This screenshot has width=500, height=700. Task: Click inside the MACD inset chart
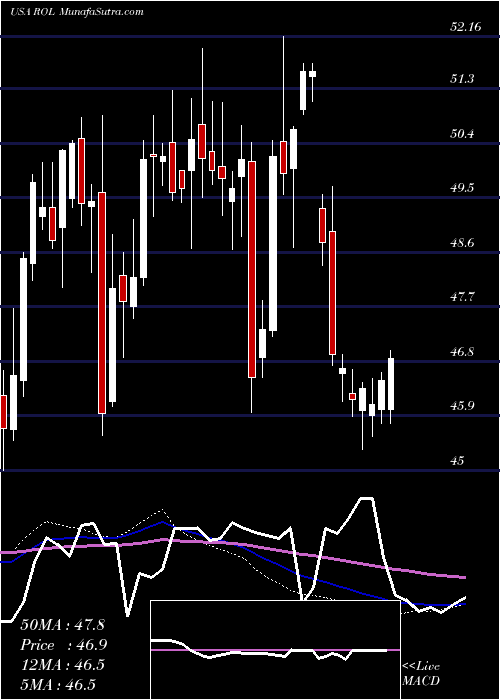[275, 650]
